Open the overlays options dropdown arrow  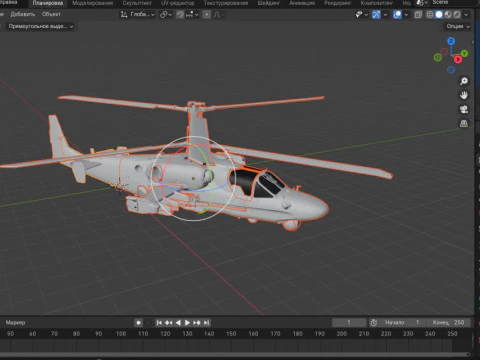(x=406, y=14)
